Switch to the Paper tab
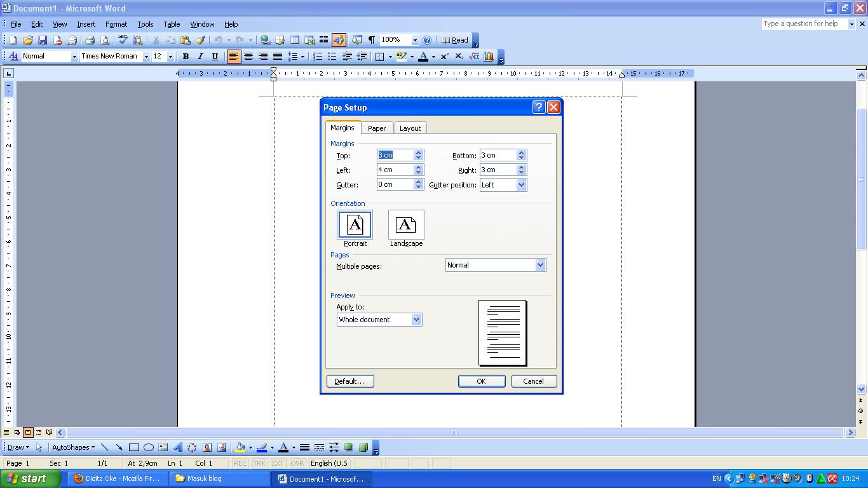 tap(377, 128)
